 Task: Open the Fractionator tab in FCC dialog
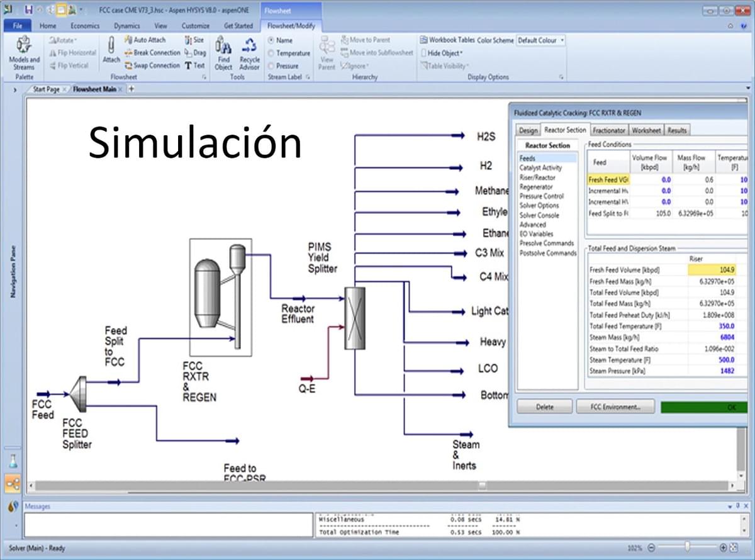tap(609, 130)
